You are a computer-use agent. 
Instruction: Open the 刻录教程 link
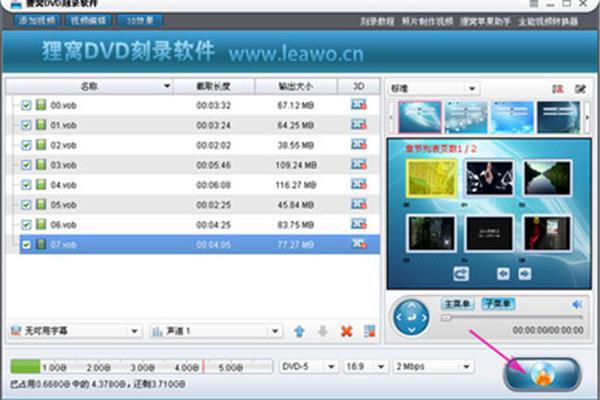coord(377,21)
